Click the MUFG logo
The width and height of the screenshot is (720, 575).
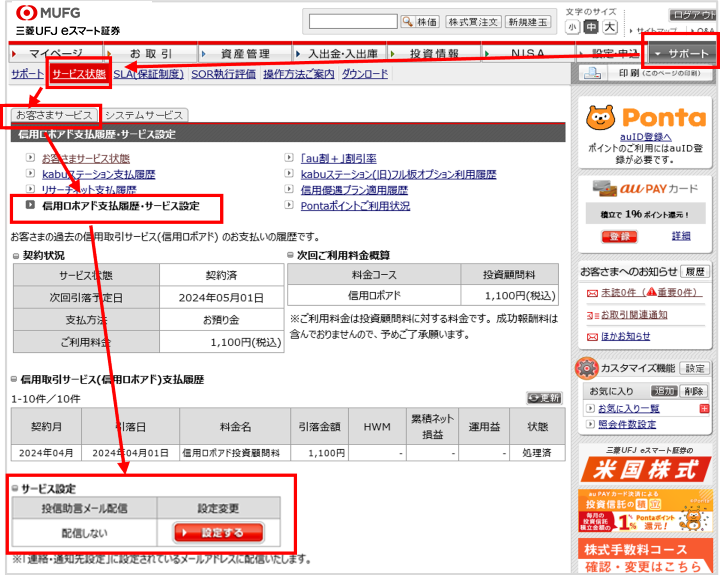click(48, 13)
